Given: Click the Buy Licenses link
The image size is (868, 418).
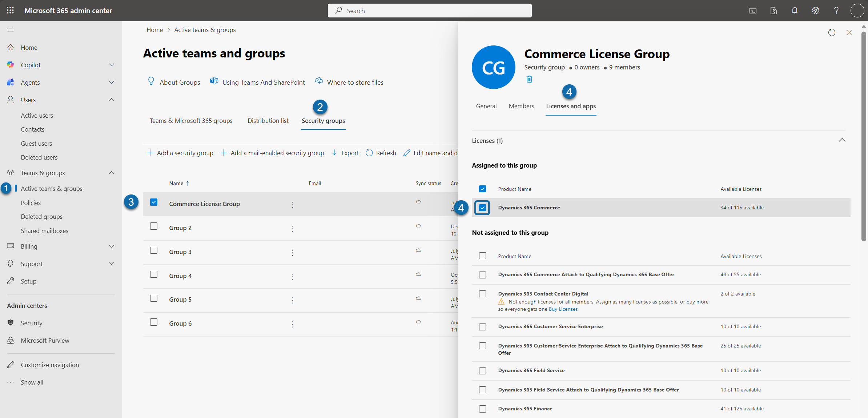Looking at the screenshot, I should tap(563, 309).
